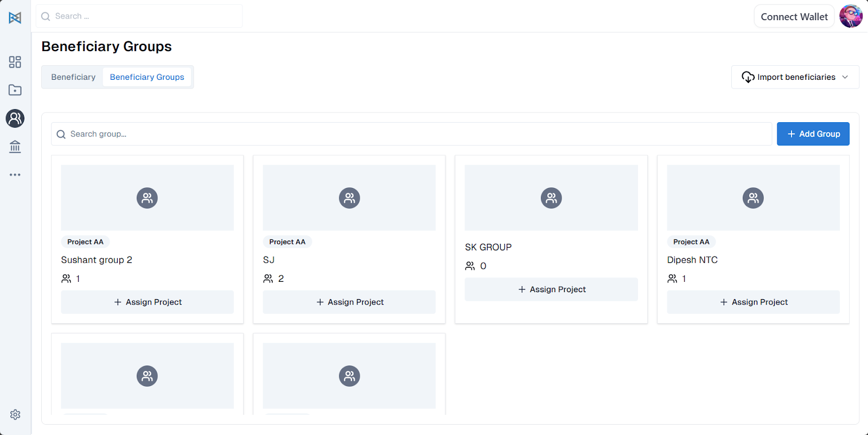Click the Add Group button

click(813, 134)
